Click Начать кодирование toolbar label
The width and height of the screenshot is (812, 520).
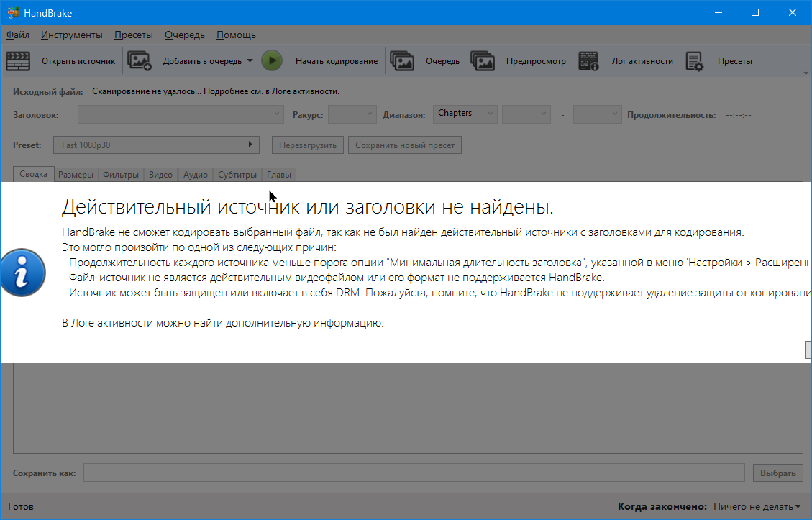pyautogui.click(x=337, y=61)
